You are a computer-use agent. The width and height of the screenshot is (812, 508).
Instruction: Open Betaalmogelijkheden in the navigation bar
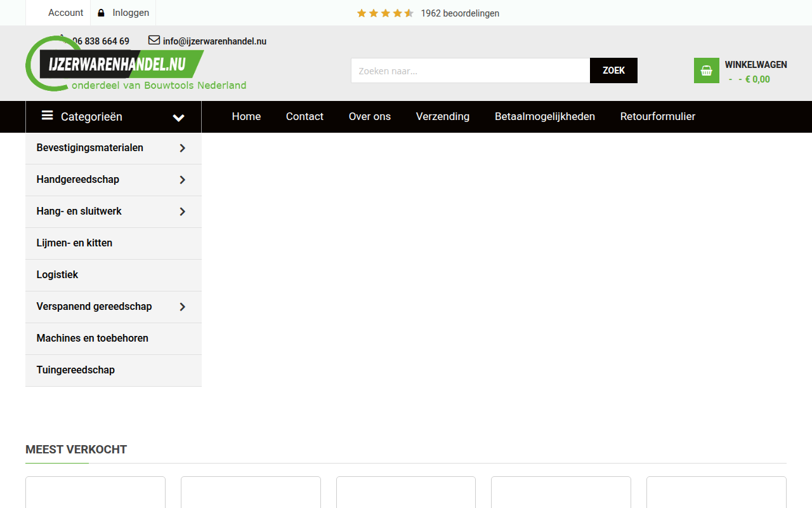click(545, 117)
